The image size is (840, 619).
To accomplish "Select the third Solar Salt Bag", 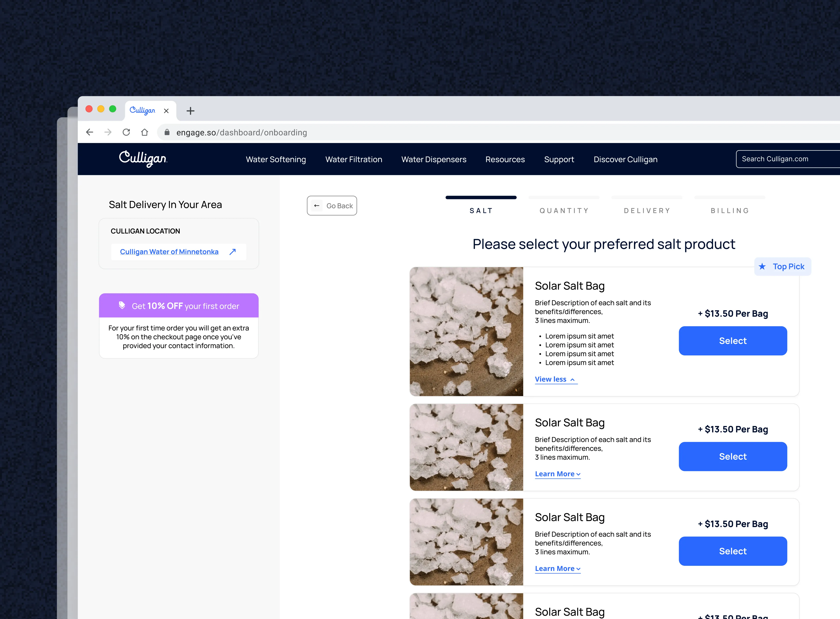I will [733, 551].
